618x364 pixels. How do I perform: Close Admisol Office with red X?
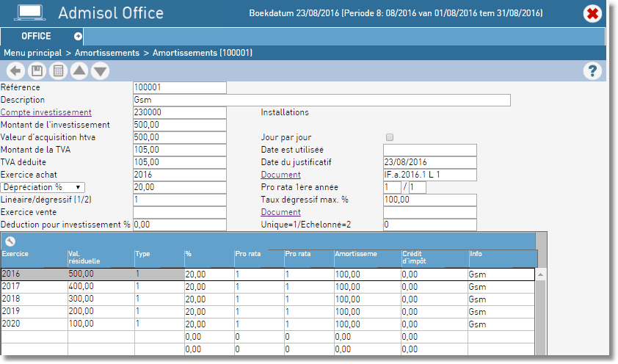[592, 14]
